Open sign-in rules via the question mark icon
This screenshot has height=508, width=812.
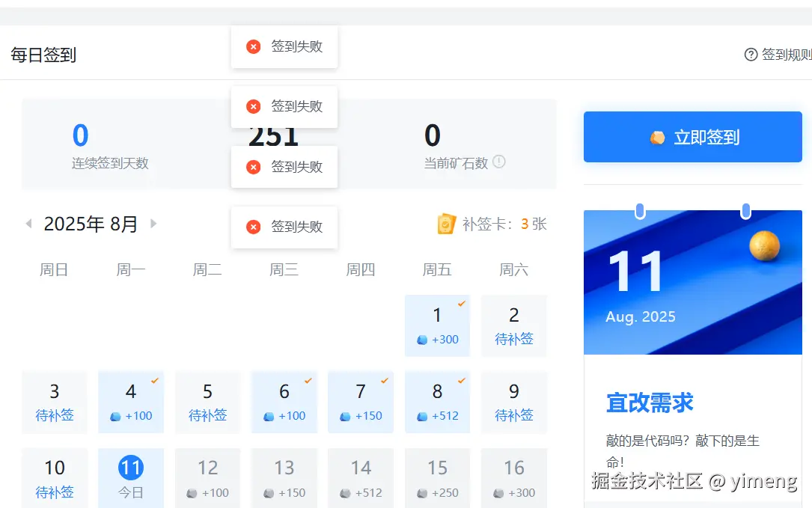751,53
